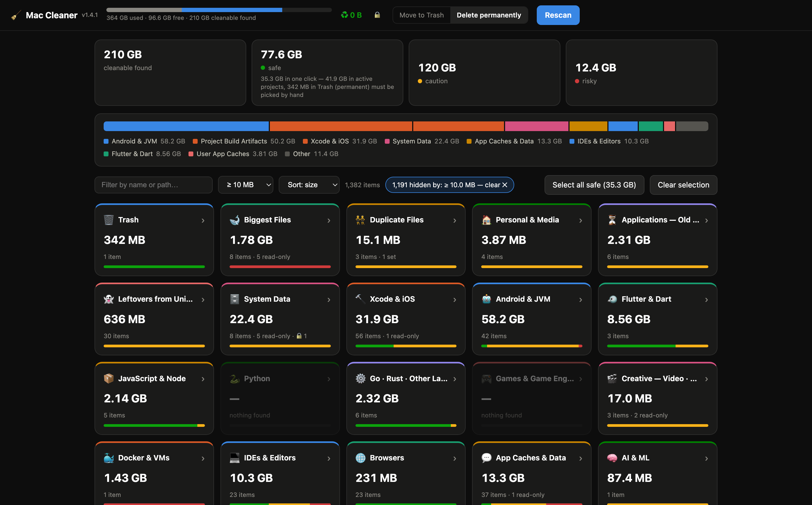Expand the Flutter & Dart chevron
This screenshot has width=812, height=505.
(x=706, y=300)
